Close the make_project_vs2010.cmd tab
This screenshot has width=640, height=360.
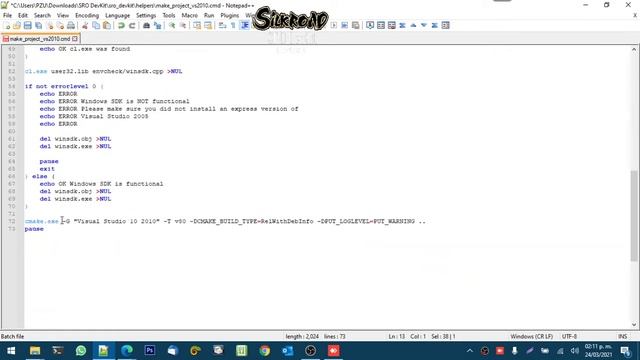[x=75, y=39]
